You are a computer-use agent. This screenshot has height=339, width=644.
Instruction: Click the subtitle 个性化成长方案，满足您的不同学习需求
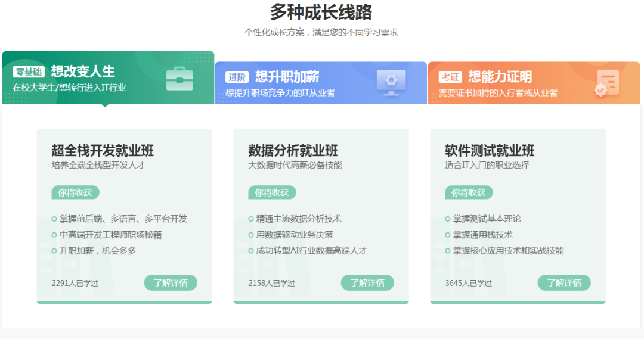(321, 32)
